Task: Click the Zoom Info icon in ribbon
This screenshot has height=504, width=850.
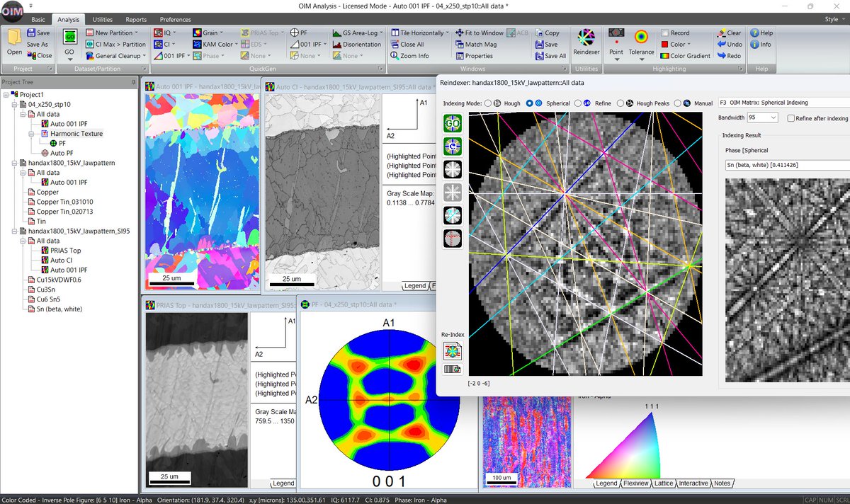Action: (394, 55)
